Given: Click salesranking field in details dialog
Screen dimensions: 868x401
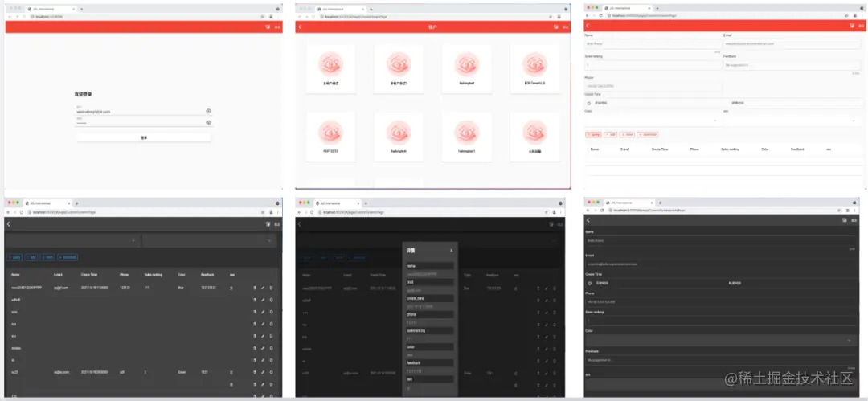Looking at the screenshot, I should 430,330.
